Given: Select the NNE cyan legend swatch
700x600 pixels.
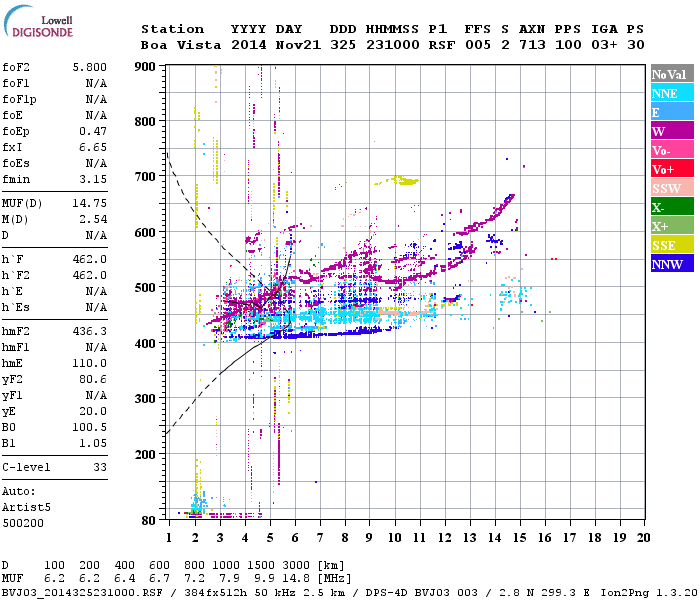Looking at the screenshot, I should click(672, 93).
